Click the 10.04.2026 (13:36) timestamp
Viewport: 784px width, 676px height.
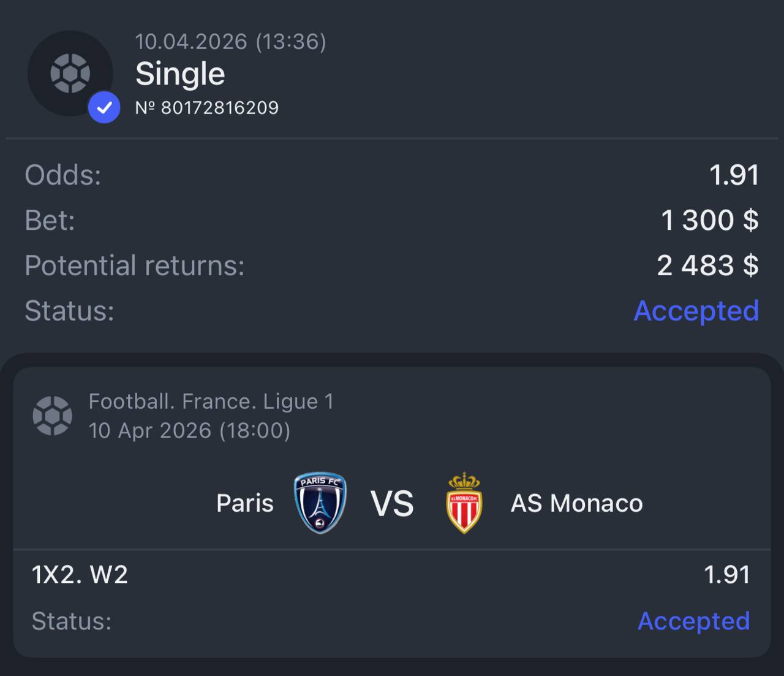pos(230,42)
